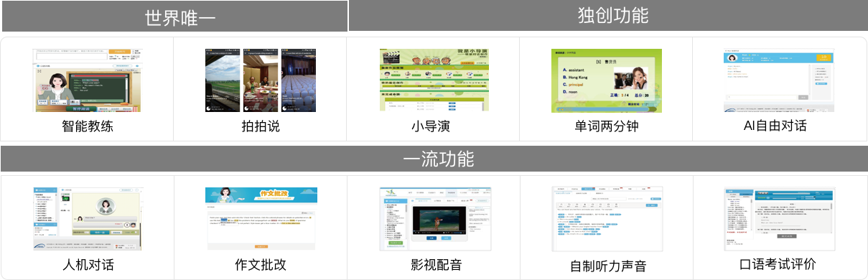
Task: Select the 世界唯一 header tab
Action: (x=174, y=17)
